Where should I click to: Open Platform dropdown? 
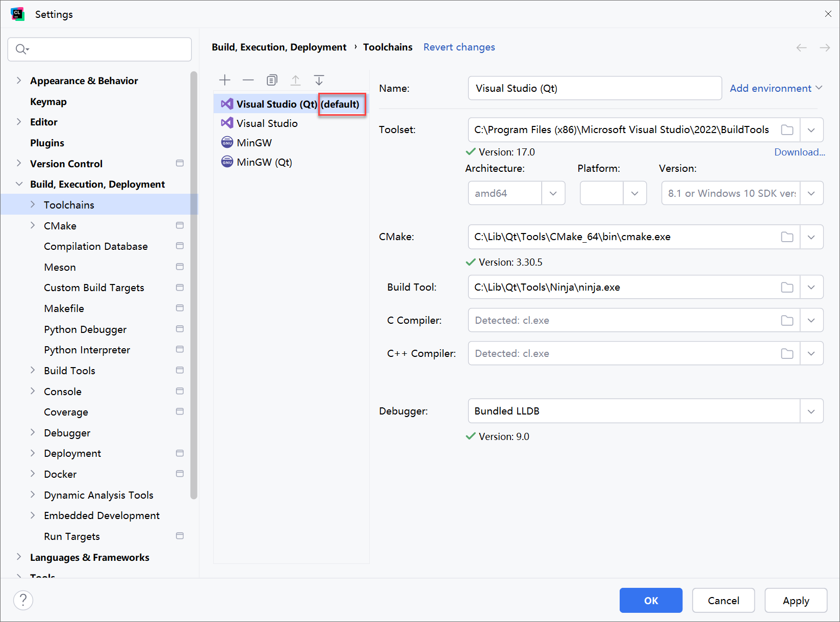point(635,193)
